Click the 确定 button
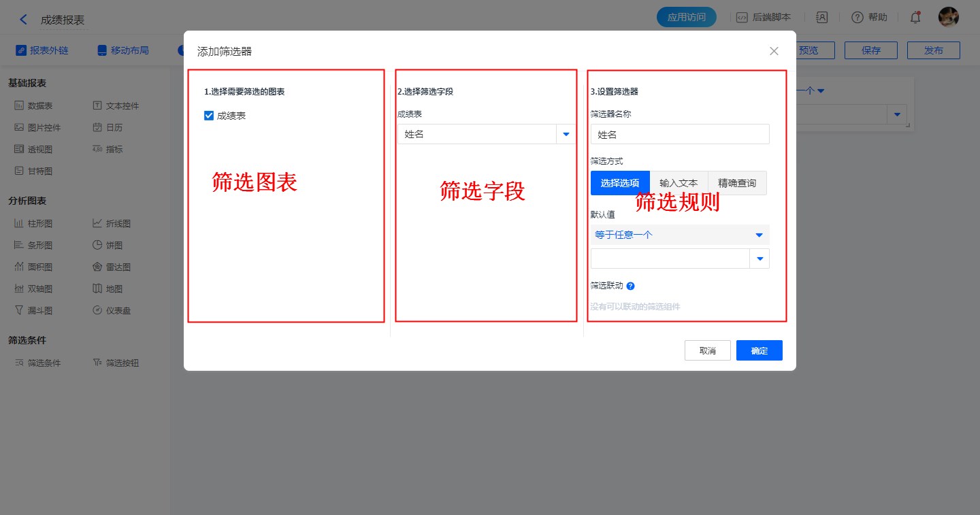Viewport: 980px width, 515px height. (759, 350)
